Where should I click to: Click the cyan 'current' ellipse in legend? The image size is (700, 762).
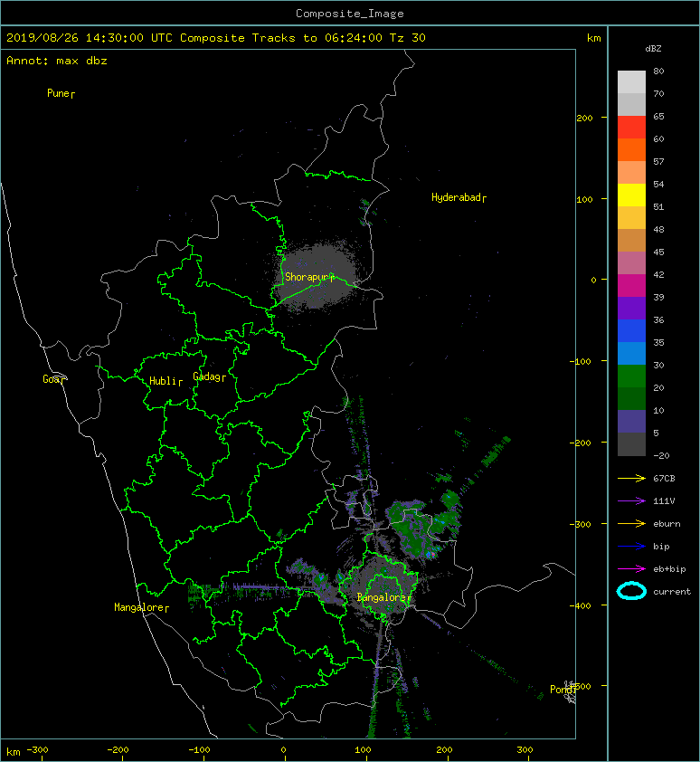[631, 591]
